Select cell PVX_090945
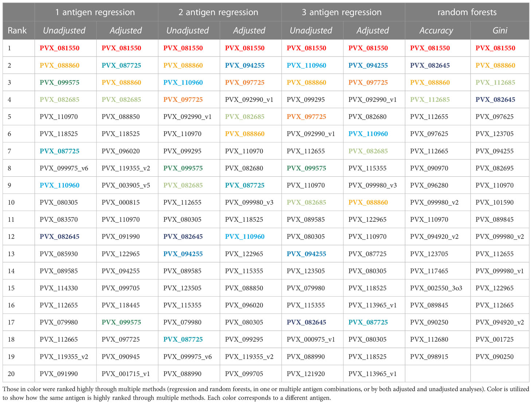This screenshot has height=404, width=532. (121, 357)
